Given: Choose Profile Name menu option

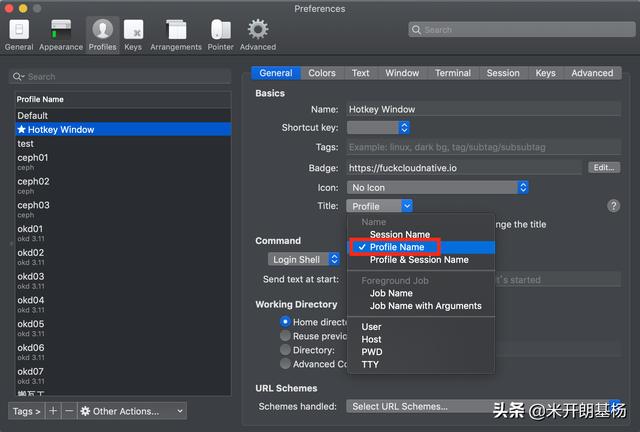Looking at the screenshot, I should coord(421,247).
